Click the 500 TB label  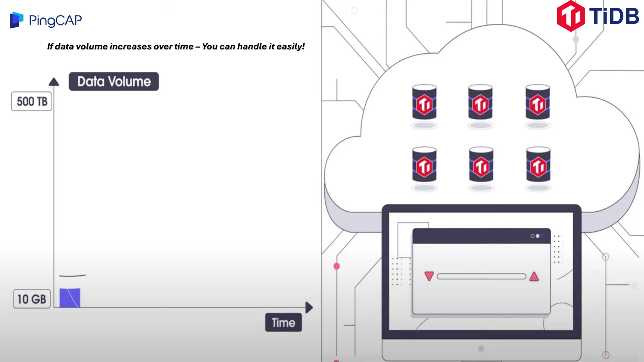(31, 101)
